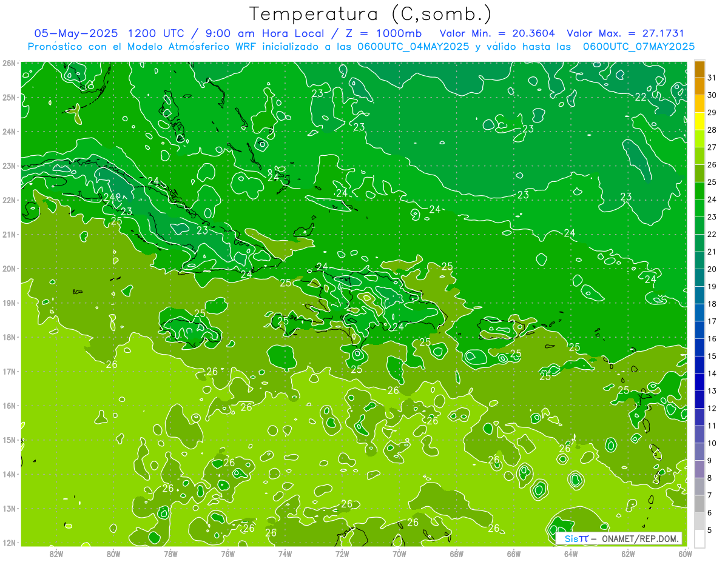728x562 pixels.
Task: Click the color bar label 21
Action: pos(712,252)
